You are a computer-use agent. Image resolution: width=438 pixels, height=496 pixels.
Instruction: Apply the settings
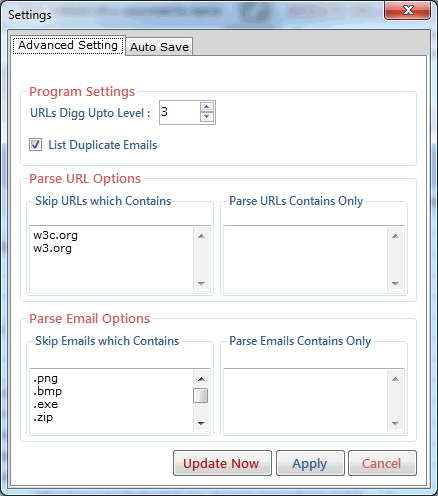point(310,463)
